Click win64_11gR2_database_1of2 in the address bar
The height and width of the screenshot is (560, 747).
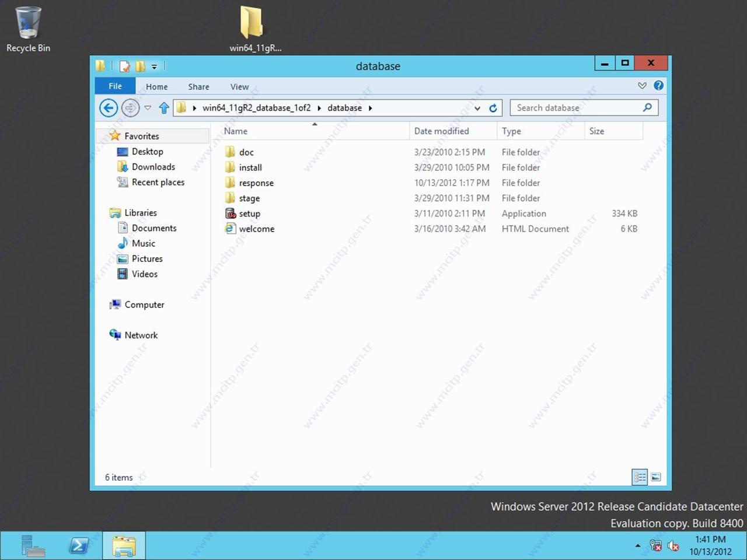pos(256,108)
